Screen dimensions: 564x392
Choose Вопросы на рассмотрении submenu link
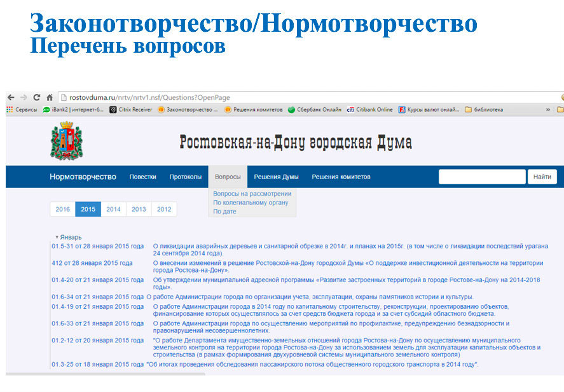click(252, 194)
